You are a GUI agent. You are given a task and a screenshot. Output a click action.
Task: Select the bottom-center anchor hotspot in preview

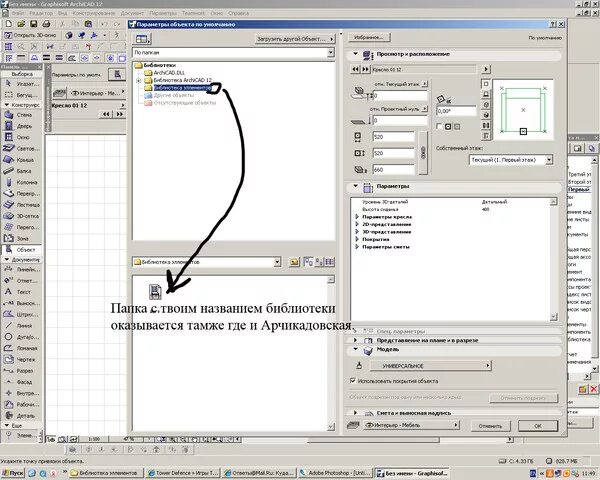pos(523,131)
